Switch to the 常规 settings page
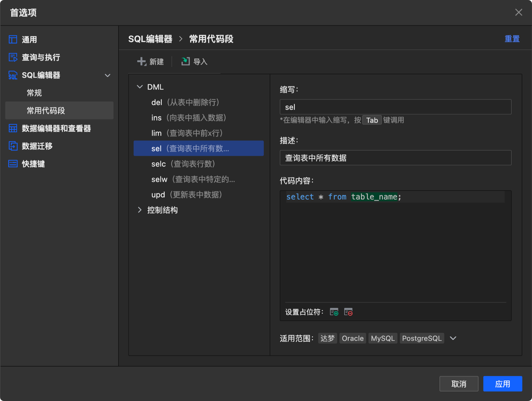The width and height of the screenshot is (532, 401). click(34, 93)
